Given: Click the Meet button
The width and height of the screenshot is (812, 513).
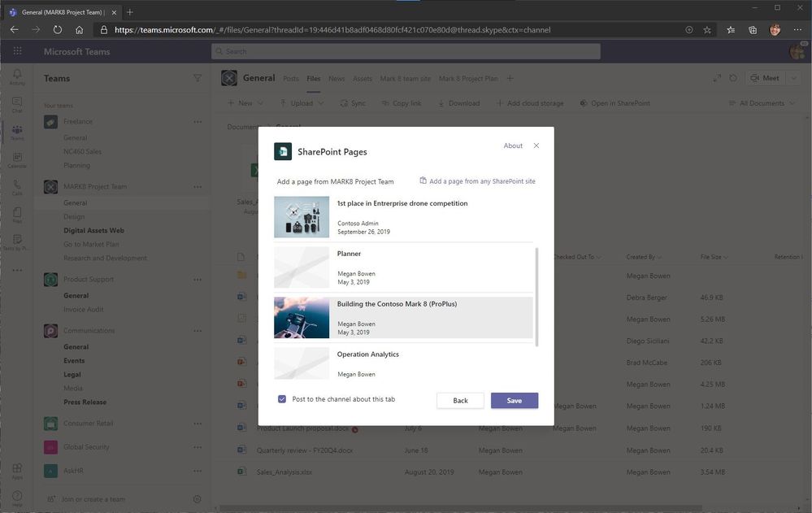Looking at the screenshot, I should coord(766,78).
